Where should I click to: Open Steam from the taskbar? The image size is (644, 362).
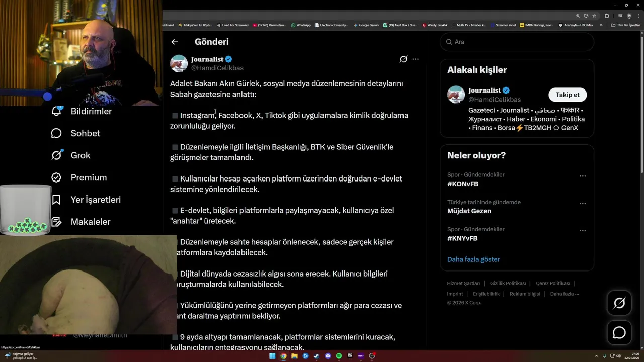coord(316,356)
